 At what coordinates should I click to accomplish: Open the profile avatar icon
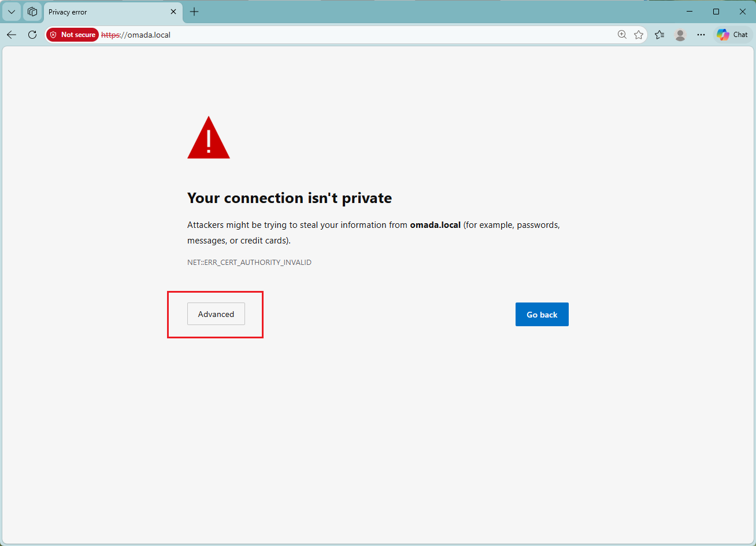click(x=680, y=35)
